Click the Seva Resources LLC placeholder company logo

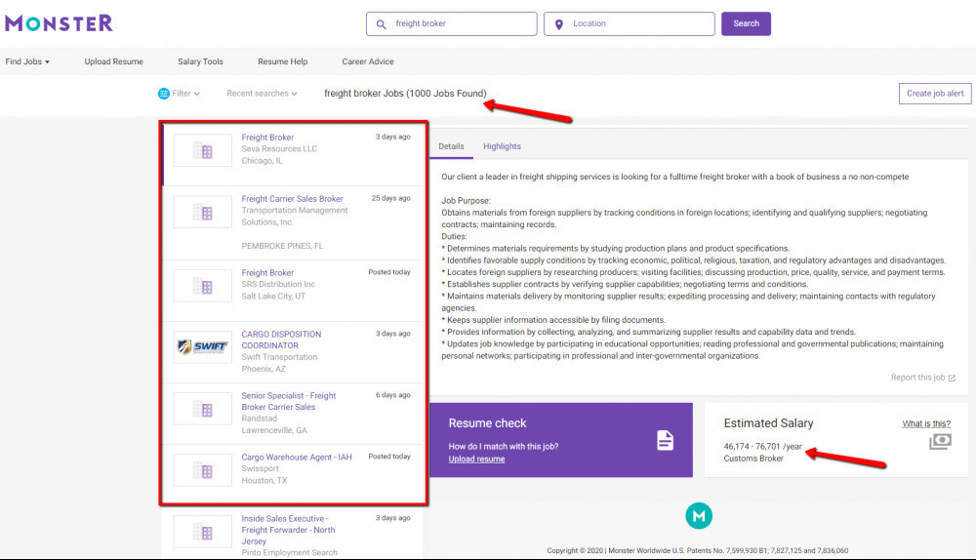(202, 150)
